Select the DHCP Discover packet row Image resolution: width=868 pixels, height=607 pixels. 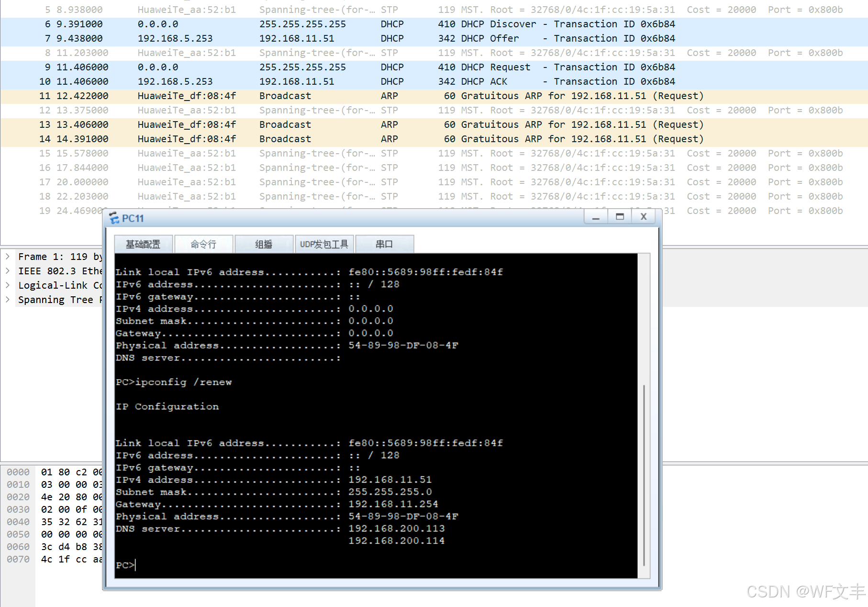tap(434, 24)
